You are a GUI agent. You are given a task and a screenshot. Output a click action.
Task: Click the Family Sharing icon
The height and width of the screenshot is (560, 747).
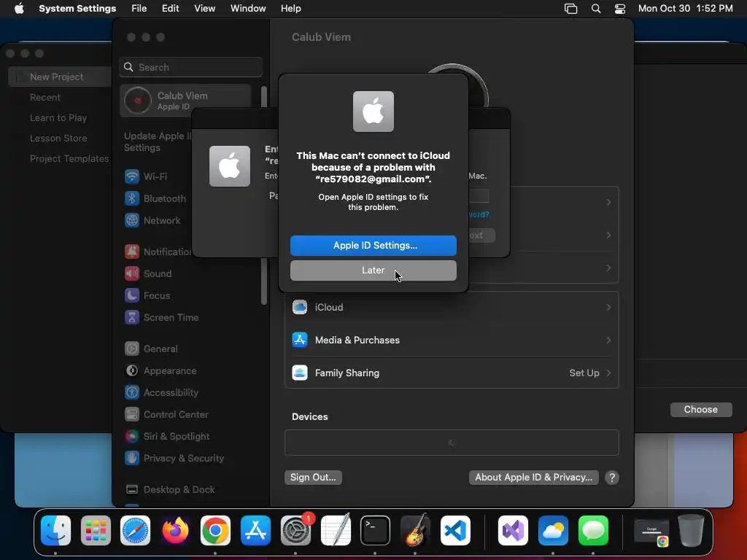tap(300, 373)
